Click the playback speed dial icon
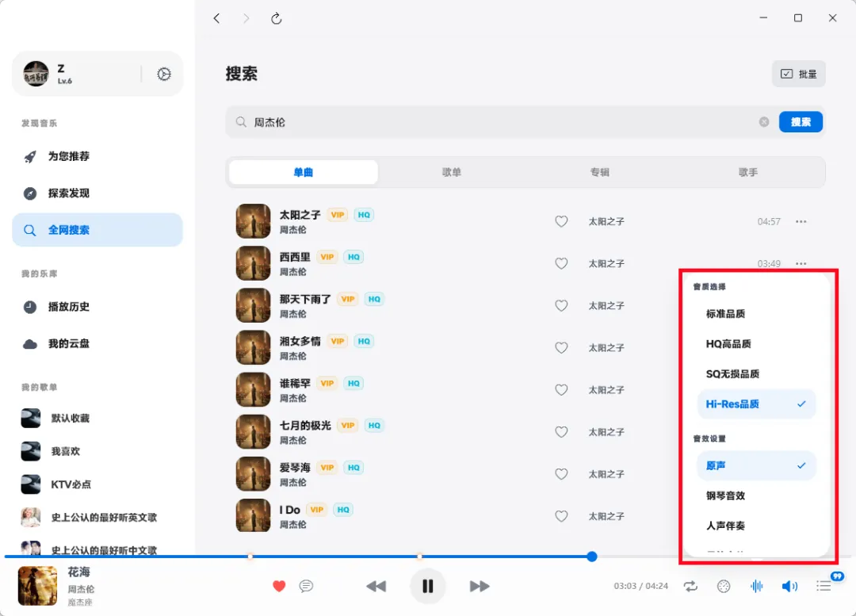The image size is (856, 616). [x=724, y=587]
